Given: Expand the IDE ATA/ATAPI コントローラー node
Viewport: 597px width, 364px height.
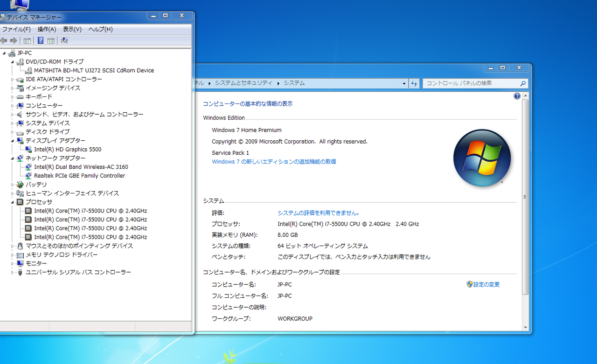Looking at the screenshot, I should tap(13, 79).
